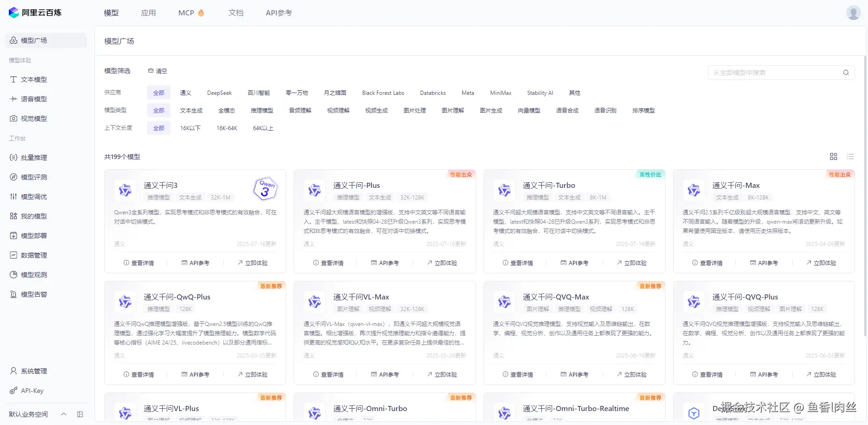The height and width of the screenshot is (425, 868).
Task: Switch the model list to list view
Action: [x=850, y=156]
